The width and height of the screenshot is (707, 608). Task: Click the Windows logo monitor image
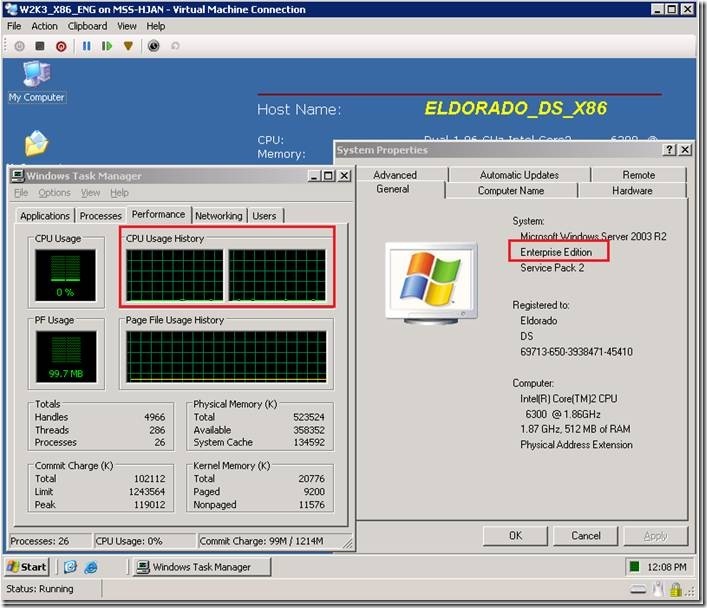click(432, 283)
